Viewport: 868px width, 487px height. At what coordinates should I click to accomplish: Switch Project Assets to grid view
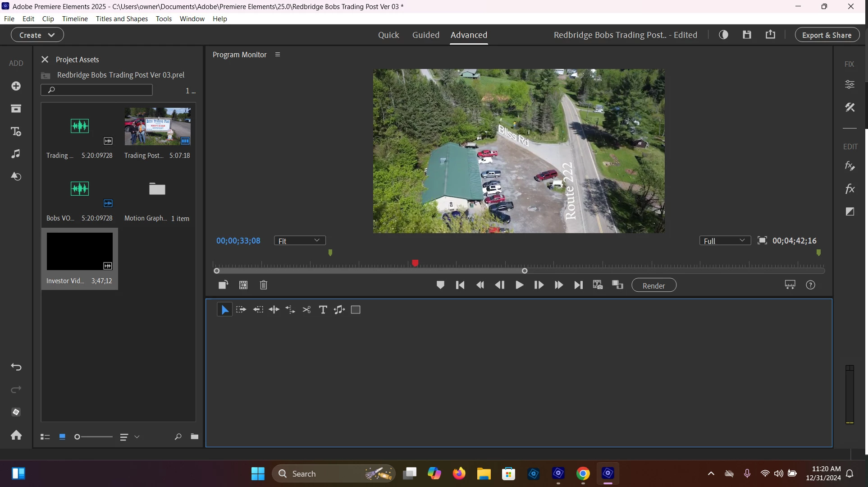click(x=62, y=436)
